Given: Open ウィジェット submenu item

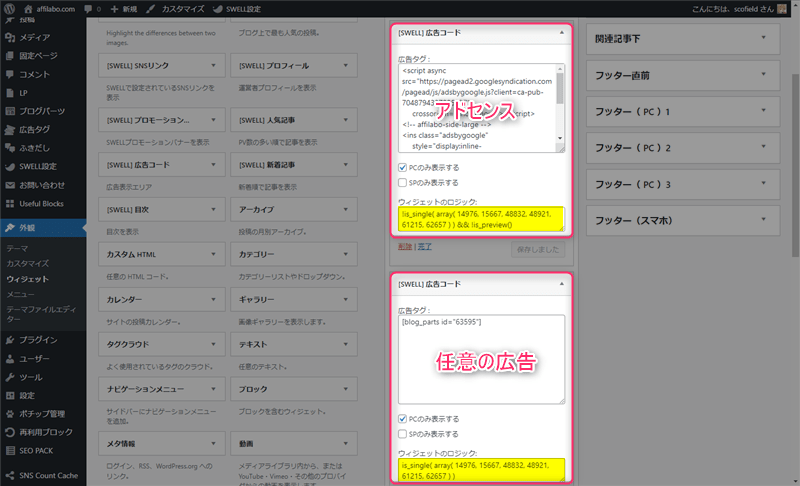Looking at the screenshot, I should point(28,279).
